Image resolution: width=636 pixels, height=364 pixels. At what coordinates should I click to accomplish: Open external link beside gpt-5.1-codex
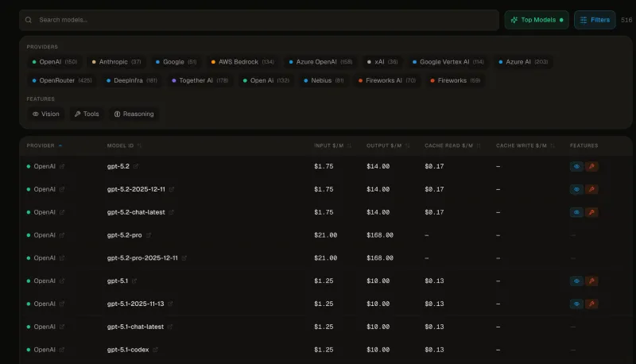click(155, 350)
